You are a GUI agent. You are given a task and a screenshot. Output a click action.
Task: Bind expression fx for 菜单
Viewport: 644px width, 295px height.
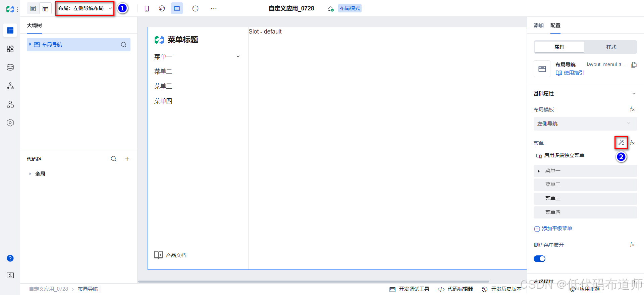pyautogui.click(x=632, y=143)
